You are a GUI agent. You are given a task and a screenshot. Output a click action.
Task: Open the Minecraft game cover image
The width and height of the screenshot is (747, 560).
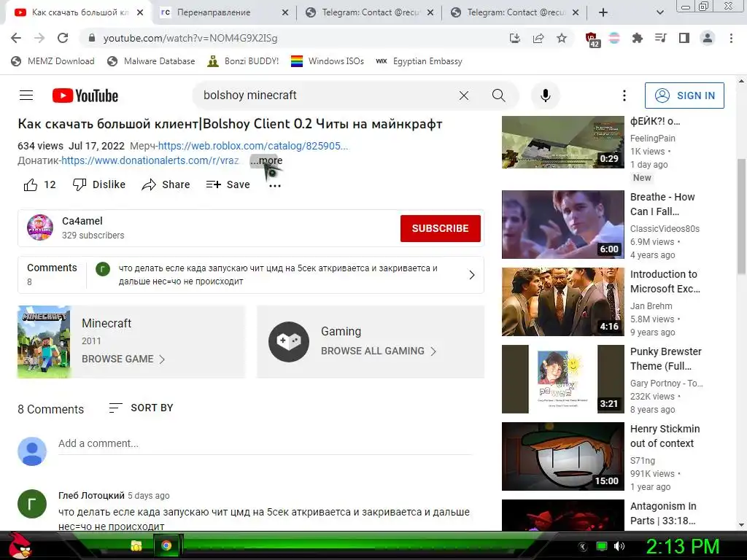pos(44,342)
